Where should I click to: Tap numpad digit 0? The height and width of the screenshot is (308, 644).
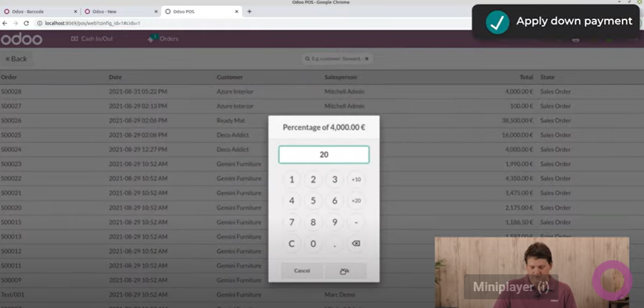pyautogui.click(x=313, y=243)
